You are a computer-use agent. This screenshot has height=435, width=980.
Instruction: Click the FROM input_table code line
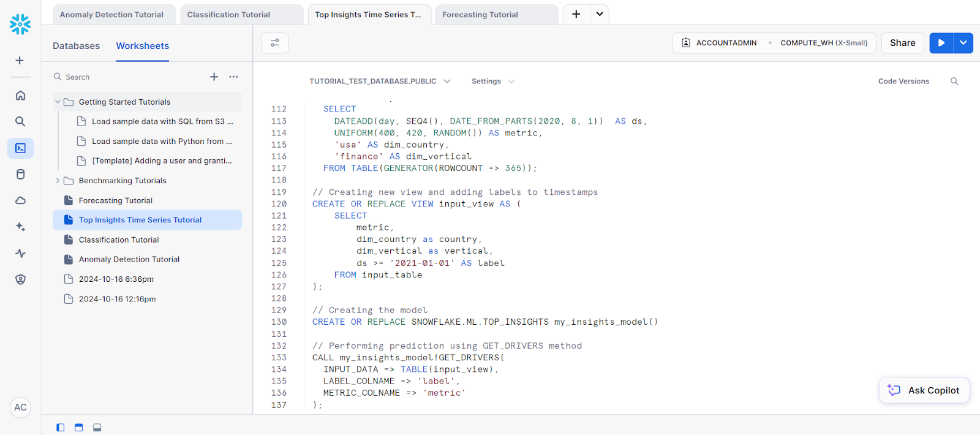tap(378, 275)
